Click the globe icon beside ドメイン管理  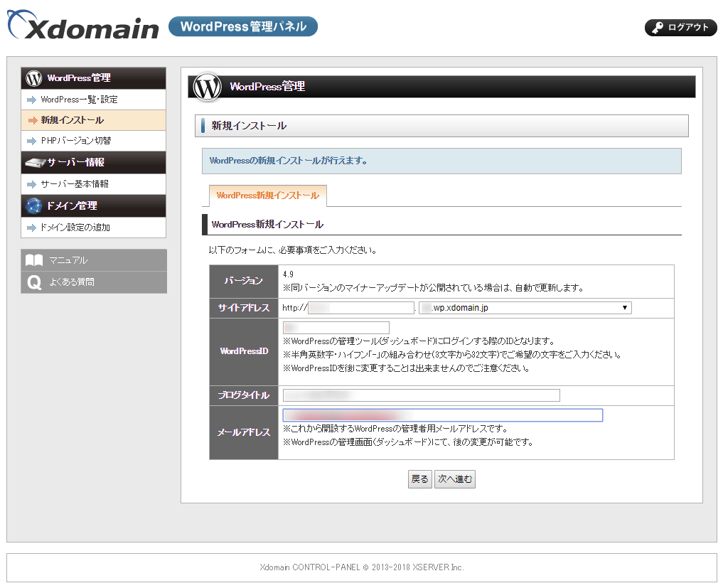coord(33,206)
